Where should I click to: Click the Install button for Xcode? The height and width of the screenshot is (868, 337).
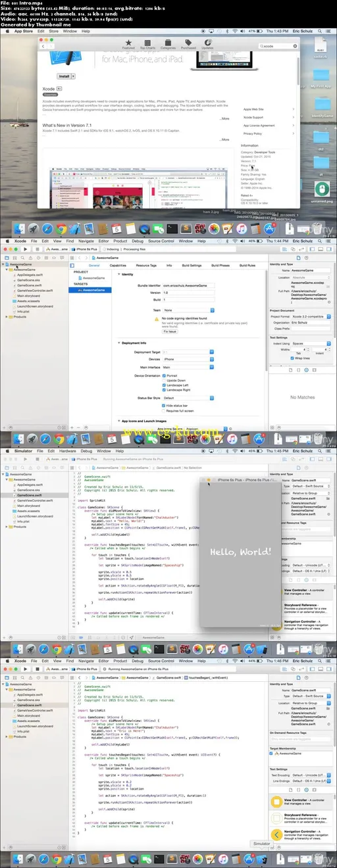tap(64, 76)
